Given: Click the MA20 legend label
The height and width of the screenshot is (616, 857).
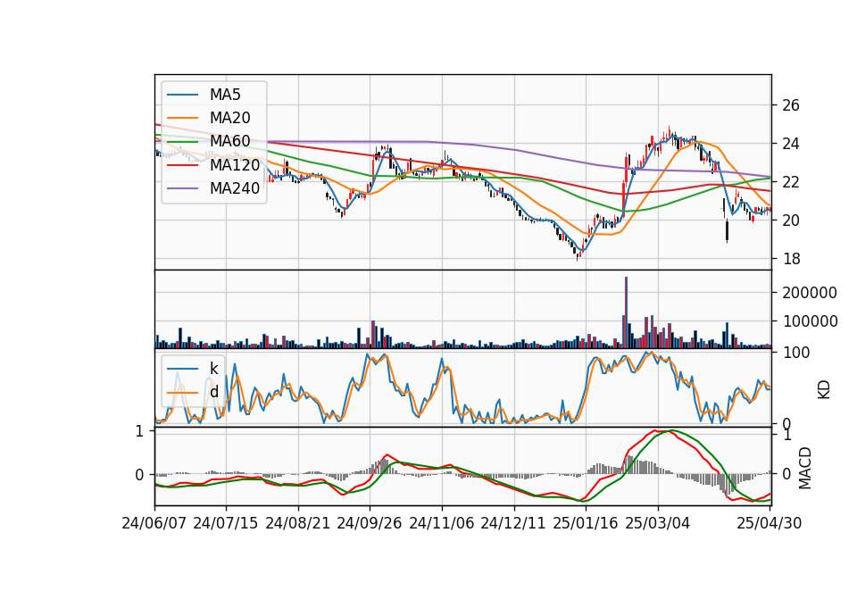Looking at the screenshot, I should [229, 118].
